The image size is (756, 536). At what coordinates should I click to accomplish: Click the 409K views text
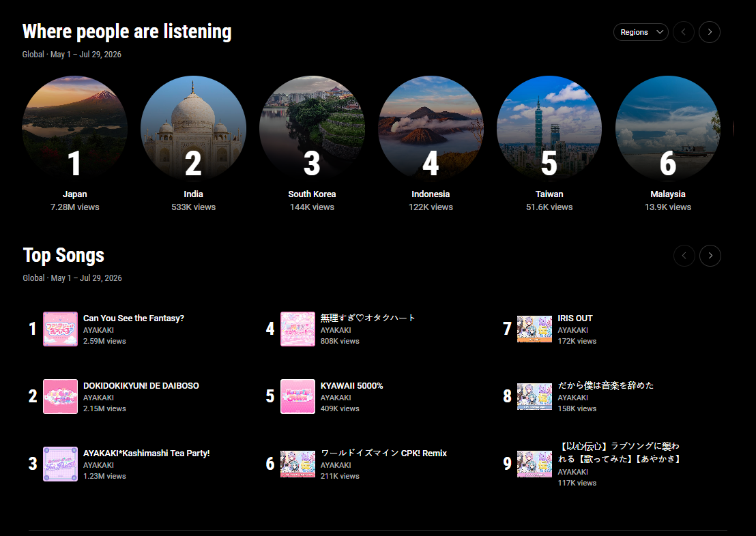[340, 408]
